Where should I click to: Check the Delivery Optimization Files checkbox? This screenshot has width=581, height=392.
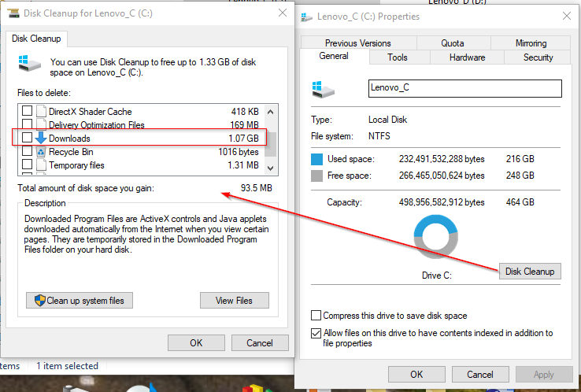point(27,124)
